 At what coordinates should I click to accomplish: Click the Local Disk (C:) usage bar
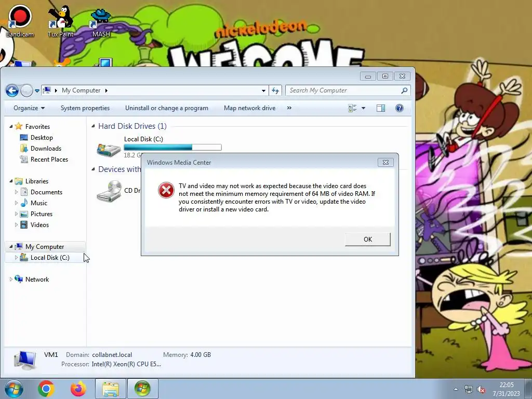coord(172,147)
